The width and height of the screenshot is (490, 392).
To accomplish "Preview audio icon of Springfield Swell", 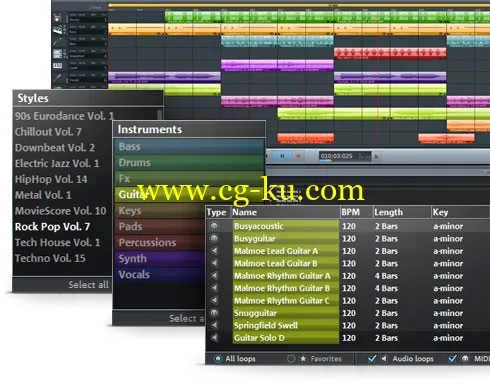I will [214, 325].
